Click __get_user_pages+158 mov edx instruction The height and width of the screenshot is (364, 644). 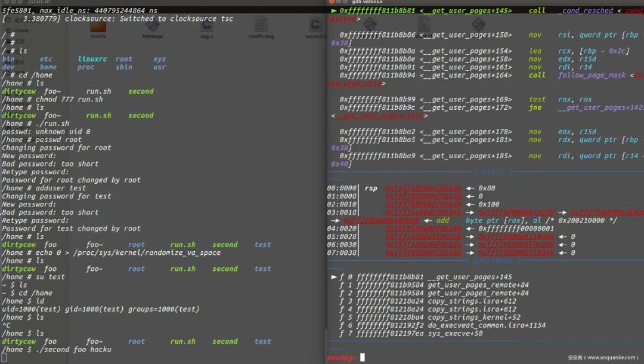coord(468,59)
